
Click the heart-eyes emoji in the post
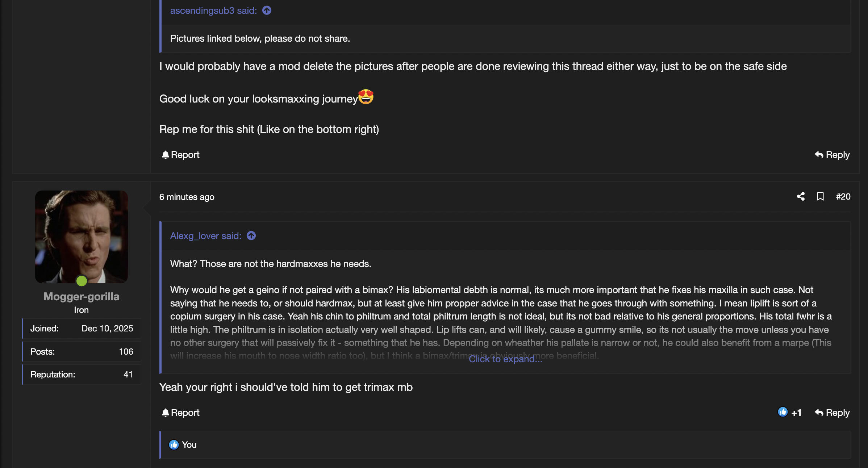tap(366, 97)
